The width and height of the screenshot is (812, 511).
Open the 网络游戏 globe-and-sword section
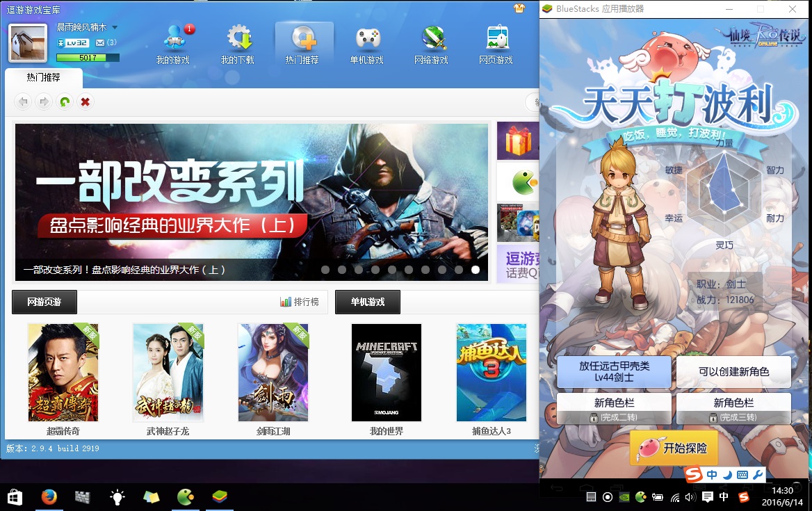[x=431, y=44]
